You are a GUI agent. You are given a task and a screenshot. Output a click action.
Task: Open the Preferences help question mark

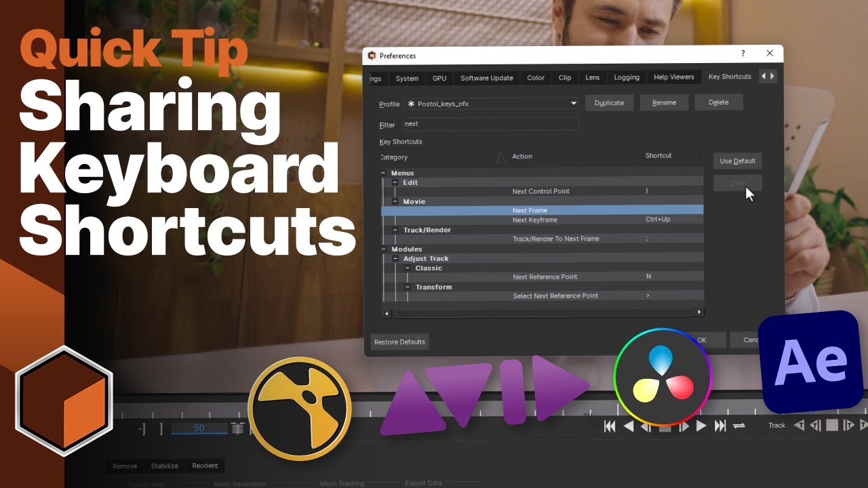[743, 54]
